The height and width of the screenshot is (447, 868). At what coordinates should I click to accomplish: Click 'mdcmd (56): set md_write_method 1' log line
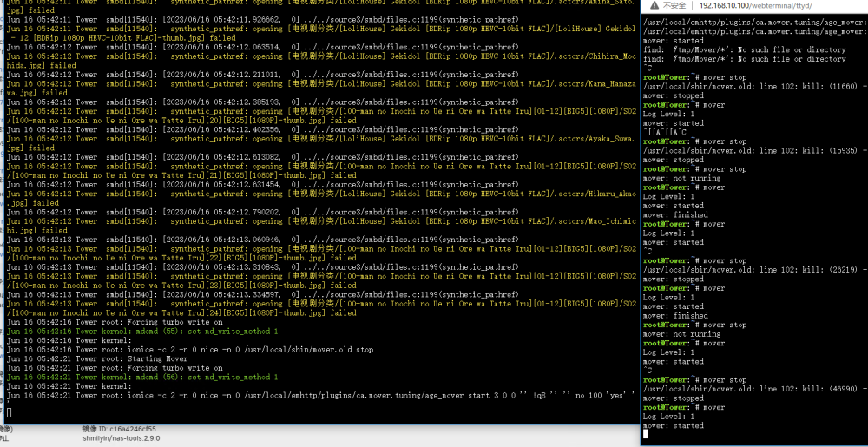click(142, 378)
